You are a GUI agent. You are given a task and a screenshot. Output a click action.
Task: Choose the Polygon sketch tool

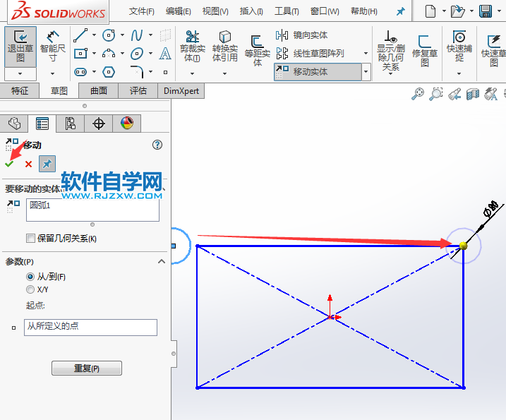tap(109, 71)
